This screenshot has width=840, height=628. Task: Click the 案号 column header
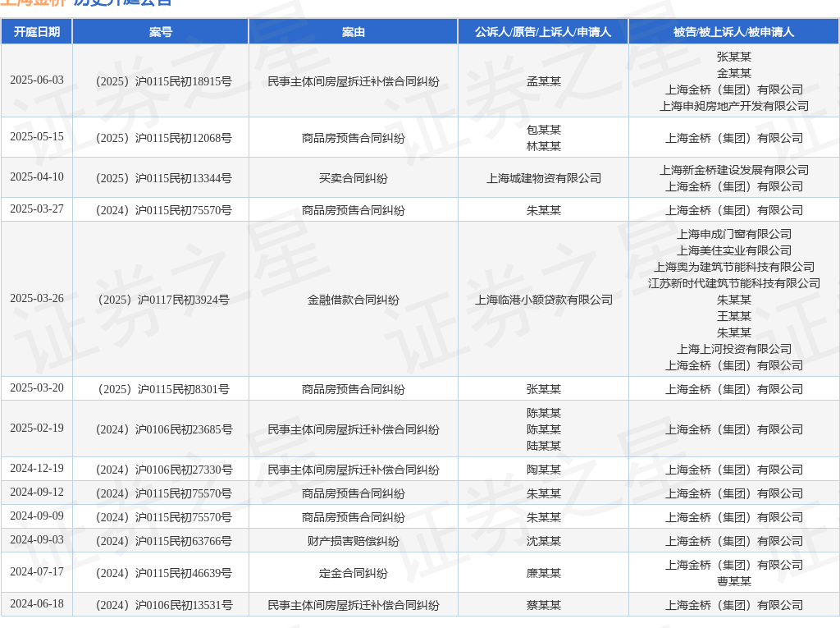tap(160, 32)
